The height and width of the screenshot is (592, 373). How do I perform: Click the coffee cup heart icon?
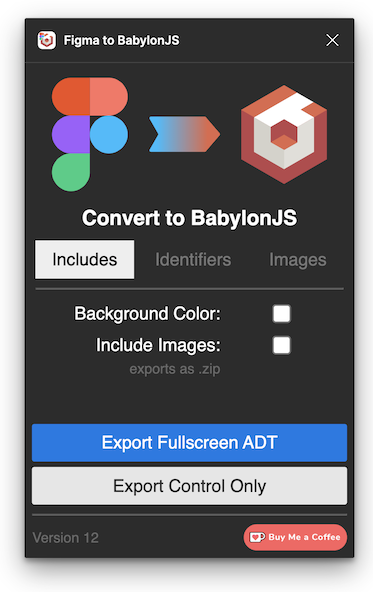pos(257,537)
